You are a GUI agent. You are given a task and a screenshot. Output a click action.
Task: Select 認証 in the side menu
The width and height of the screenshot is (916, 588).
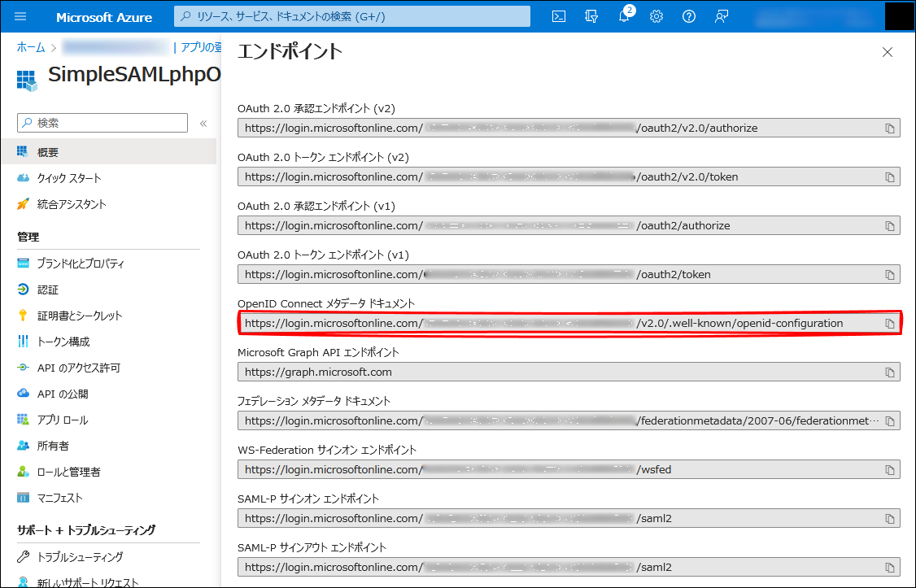click(47, 290)
